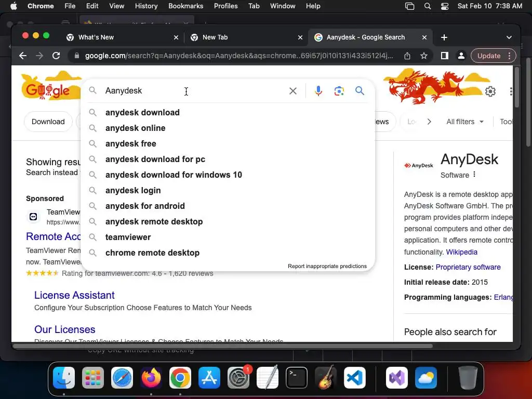Open Google Lens image search icon
The width and height of the screenshot is (532, 399).
tap(339, 91)
